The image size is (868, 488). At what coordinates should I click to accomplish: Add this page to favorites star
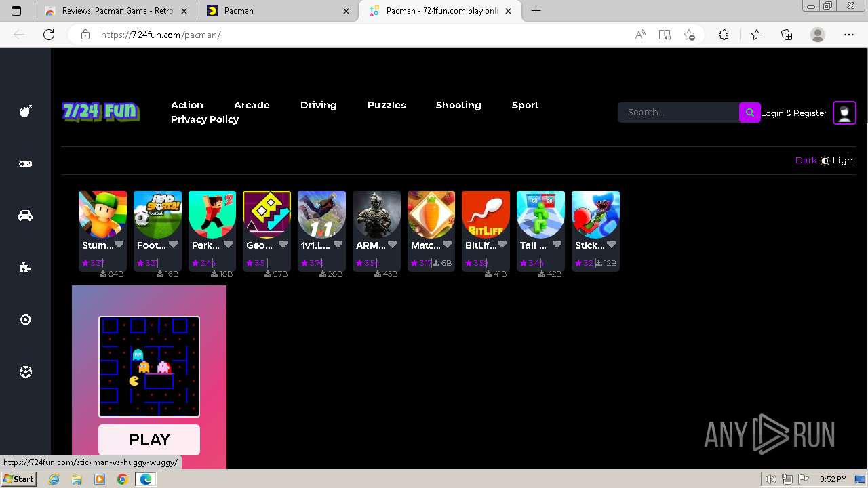click(690, 35)
